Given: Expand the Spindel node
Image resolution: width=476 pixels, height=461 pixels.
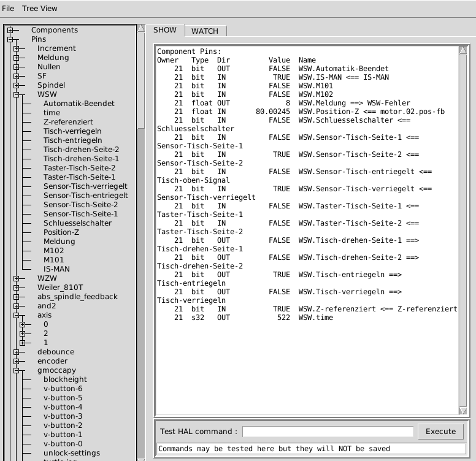Looking at the screenshot, I should click(16, 85).
